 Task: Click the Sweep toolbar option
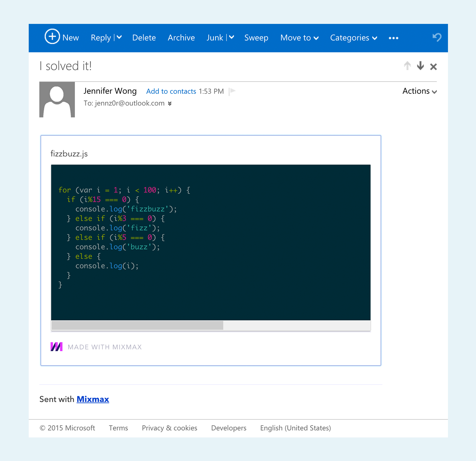click(x=256, y=38)
